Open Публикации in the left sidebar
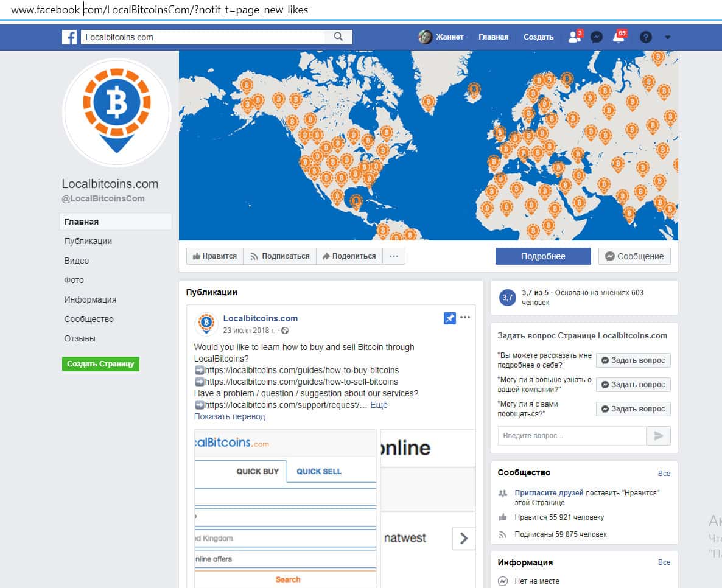The width and height of the screenshot is (722, 588). 88,241
